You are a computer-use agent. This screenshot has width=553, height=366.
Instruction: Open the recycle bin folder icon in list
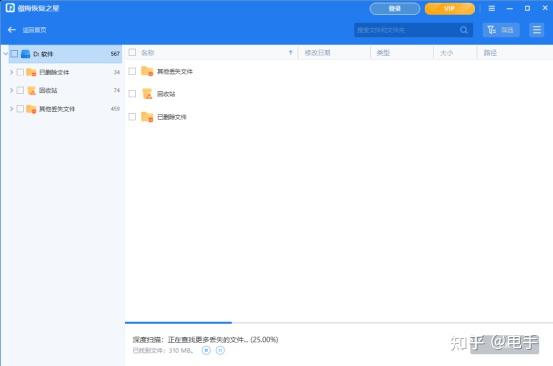click(x=147, y=94)
